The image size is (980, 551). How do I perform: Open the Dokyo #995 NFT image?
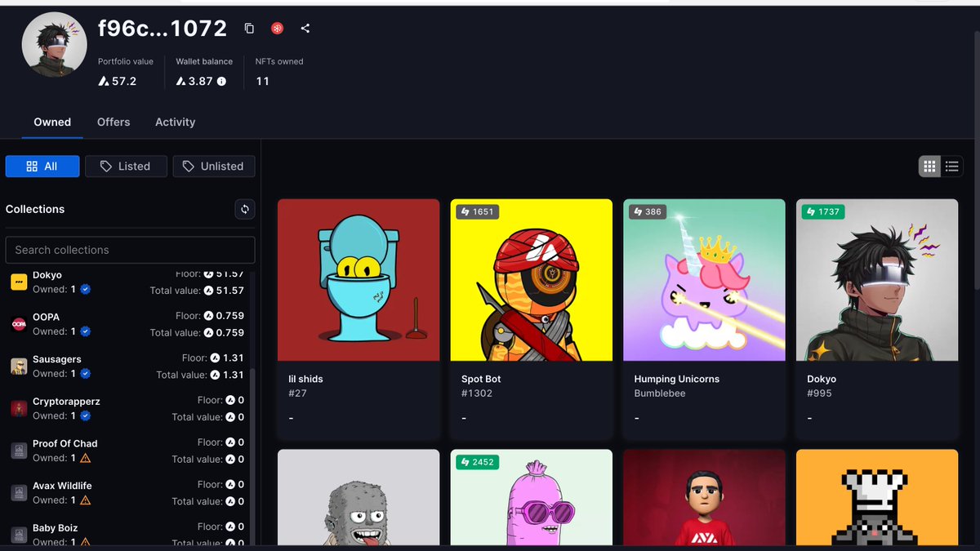click(877, 280)
